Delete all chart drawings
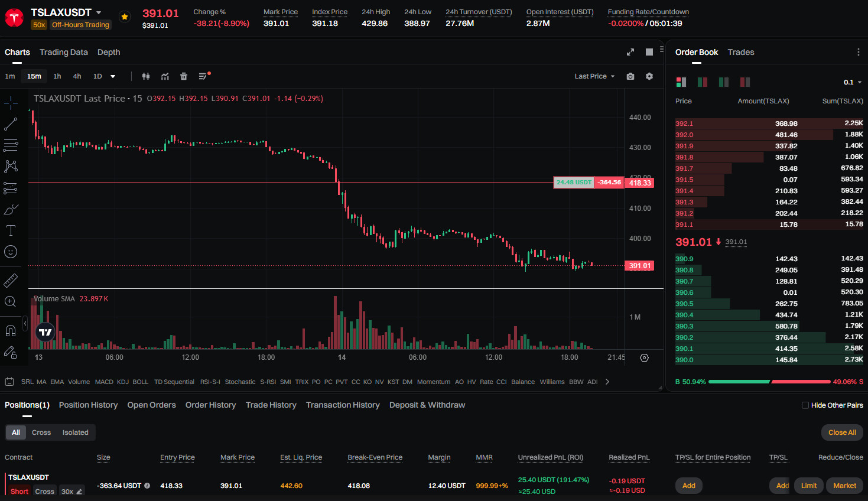The height and width of the screenshot is (501, 868). pos(184,76)
